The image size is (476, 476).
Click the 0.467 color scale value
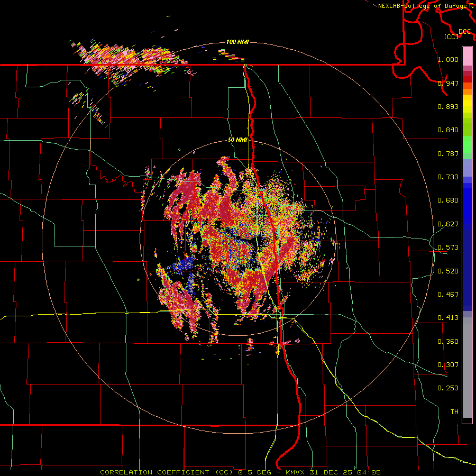(448, 295)
